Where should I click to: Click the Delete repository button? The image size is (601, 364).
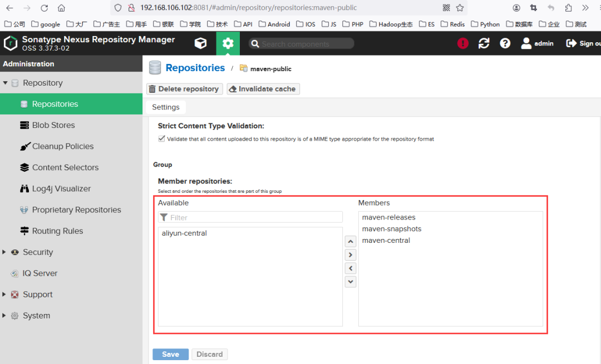184,89
